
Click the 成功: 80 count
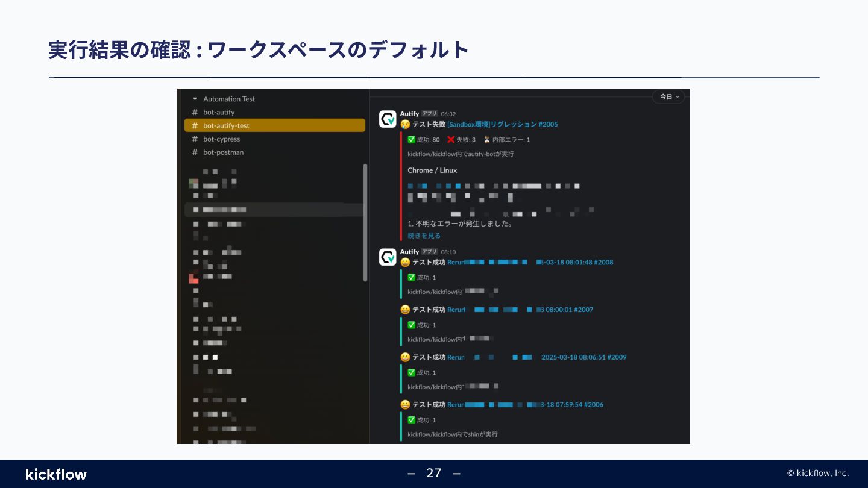point(428,140)
